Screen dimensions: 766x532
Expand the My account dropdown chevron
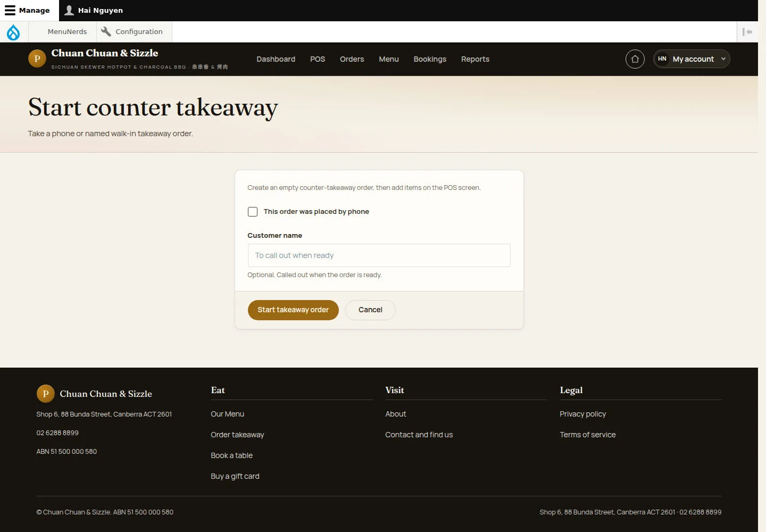[x=723, y=59]
